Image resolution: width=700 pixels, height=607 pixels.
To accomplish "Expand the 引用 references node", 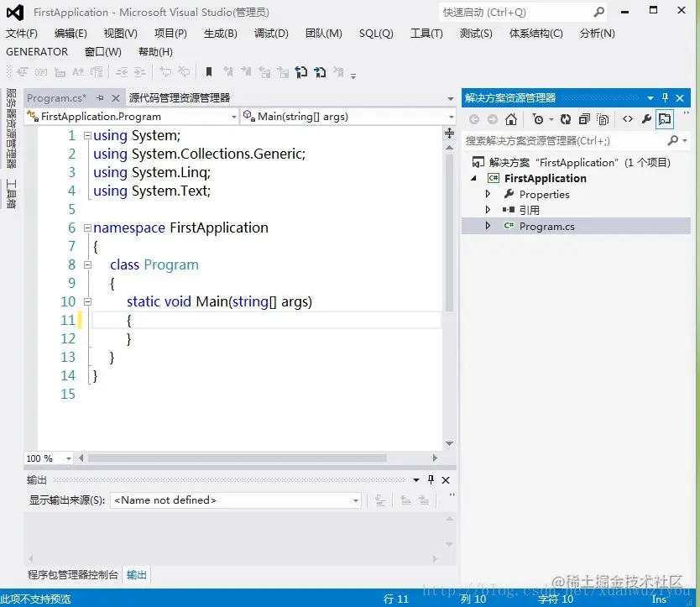I will pos(488,210).
